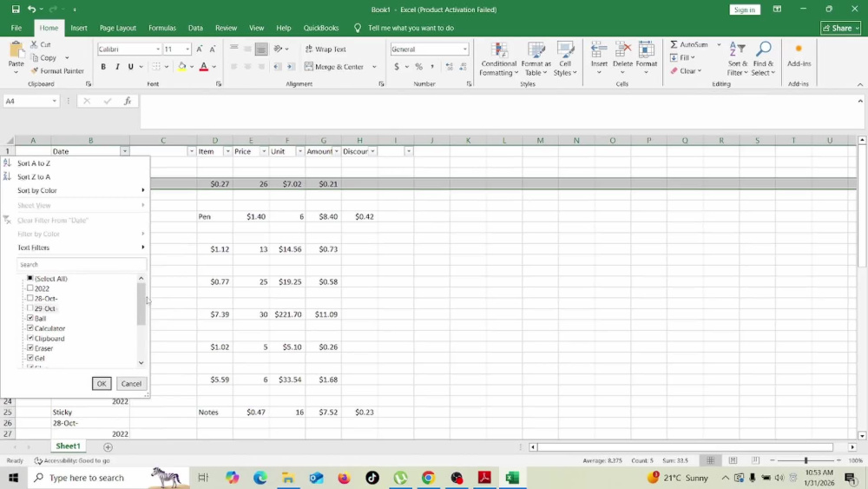
Task: Open Cell Styles gallery
Action: coord(565,59)
